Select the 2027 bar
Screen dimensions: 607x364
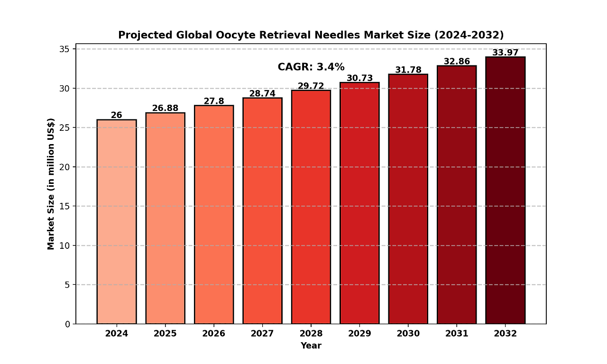pos(262,211)
